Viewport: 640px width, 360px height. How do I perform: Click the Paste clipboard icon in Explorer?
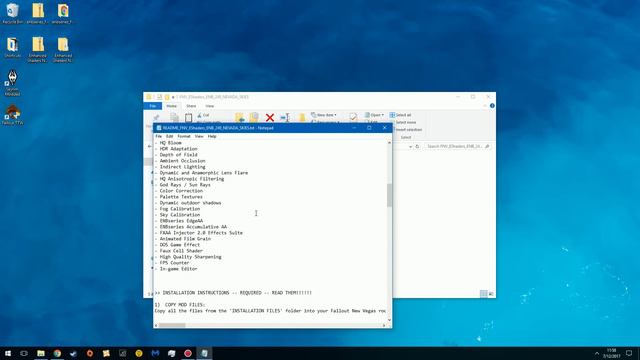(x=188, y=118)
